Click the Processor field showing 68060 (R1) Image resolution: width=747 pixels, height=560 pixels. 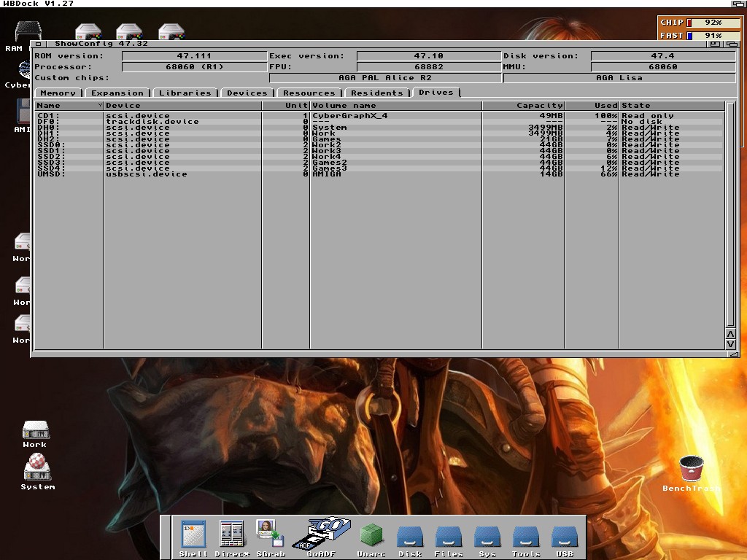194,66
